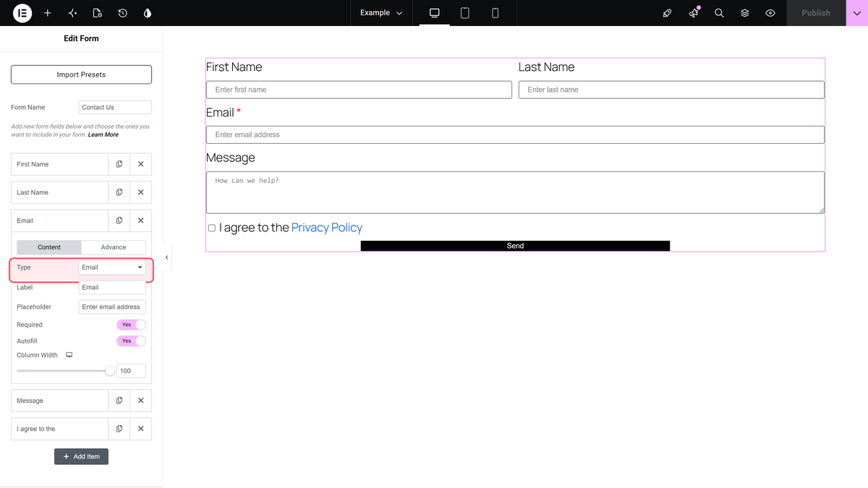The height and width of the screenshot is (488, 868).
Task: Switch to desktop device view
Action: pos(435,13)
